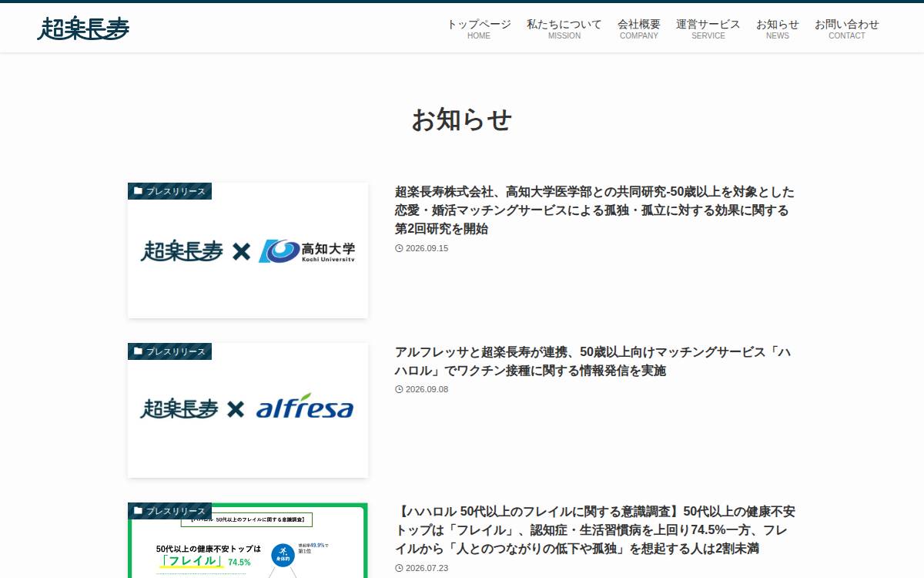Click the プレスリリース tag on the alfresa card
924x578 pixels.
coord(169,351)
